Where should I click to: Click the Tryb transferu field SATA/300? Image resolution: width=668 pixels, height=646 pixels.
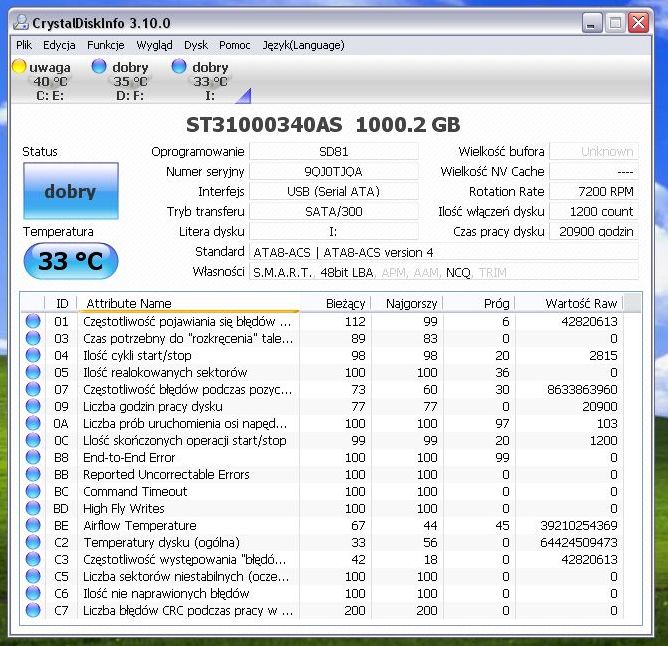click(334, 212)
